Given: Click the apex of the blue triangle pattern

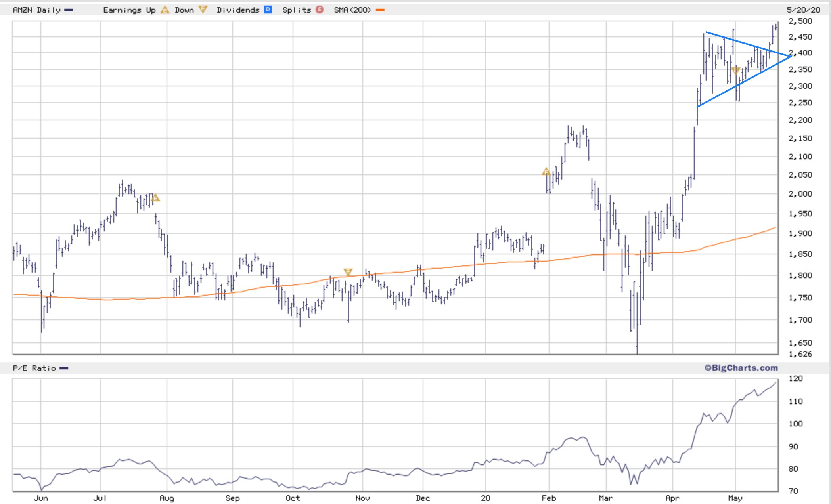Looking at the screenshot, I should point(791,56).
